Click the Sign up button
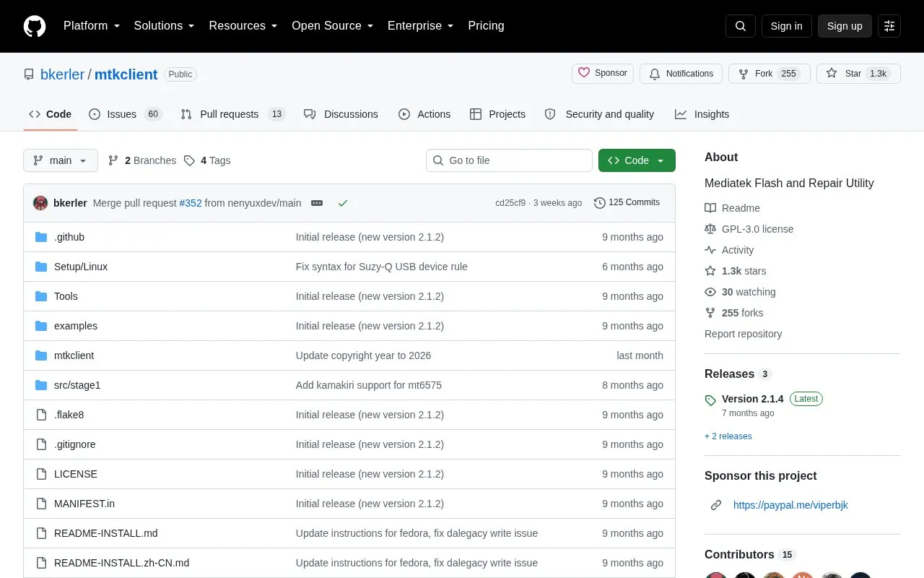The width and height of the screenshot is (924, 578). click(845, 26)
